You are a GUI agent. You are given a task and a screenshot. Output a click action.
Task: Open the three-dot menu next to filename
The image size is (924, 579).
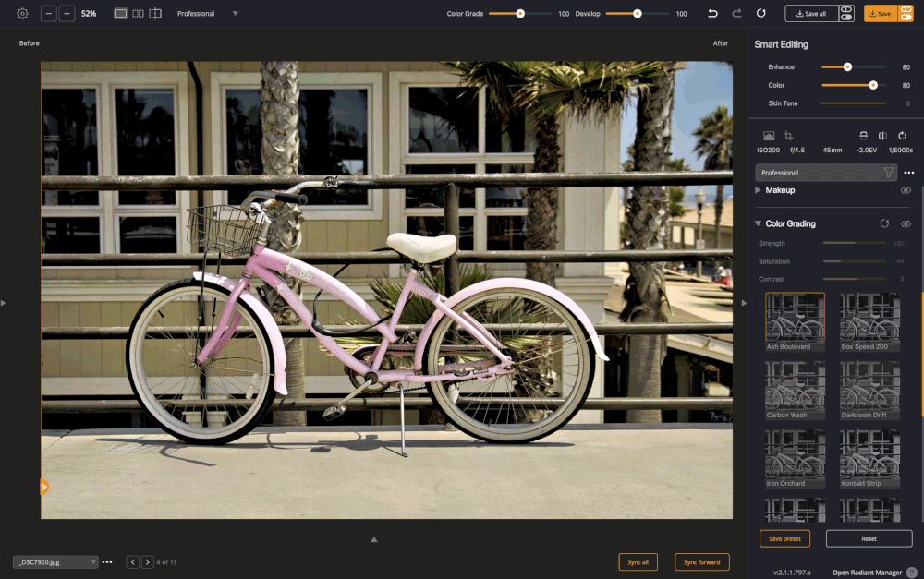coord(107,562)
